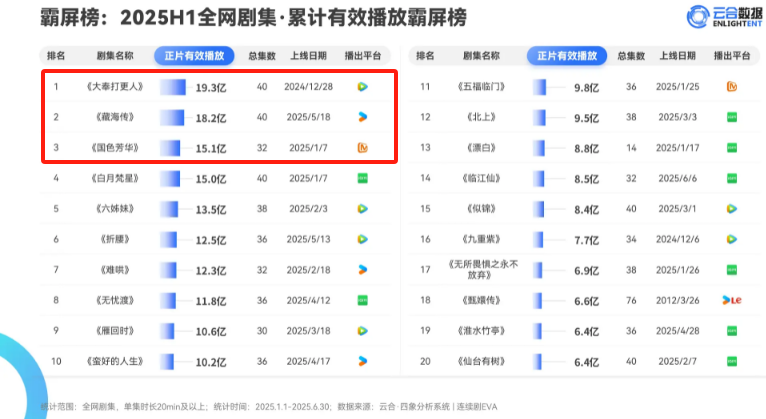Viewport: 766px width, 419px height.
Task: Select 排名 header in the left table
Action: tap(56, 56)
